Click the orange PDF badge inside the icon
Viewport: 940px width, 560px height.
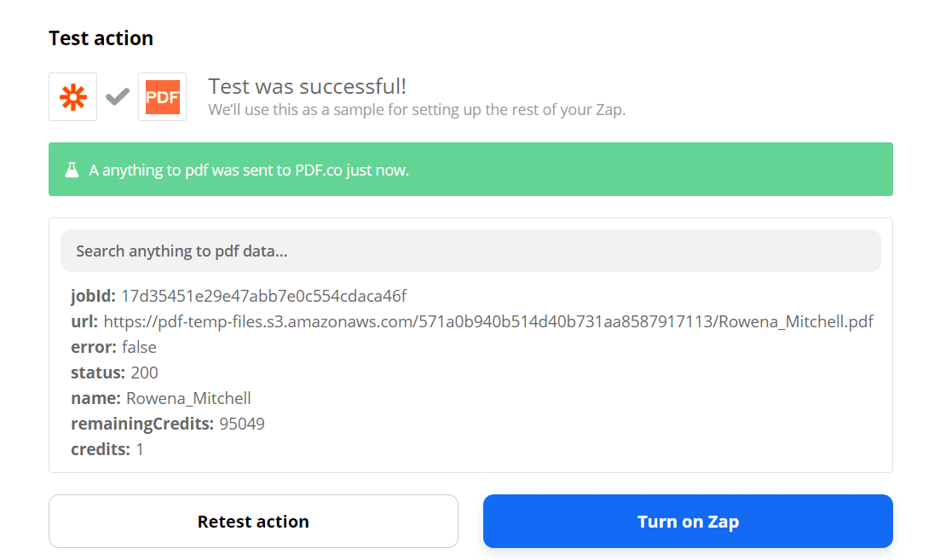click(162, 96)
